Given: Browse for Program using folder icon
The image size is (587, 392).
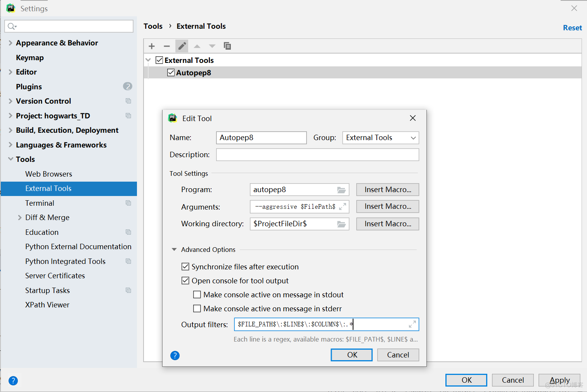Looking at the screenshot, I should pyautogui.click(x=341, y=190).
